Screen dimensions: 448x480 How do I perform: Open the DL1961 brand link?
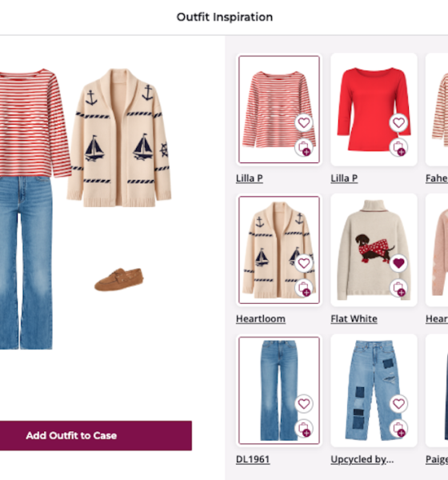253,459
